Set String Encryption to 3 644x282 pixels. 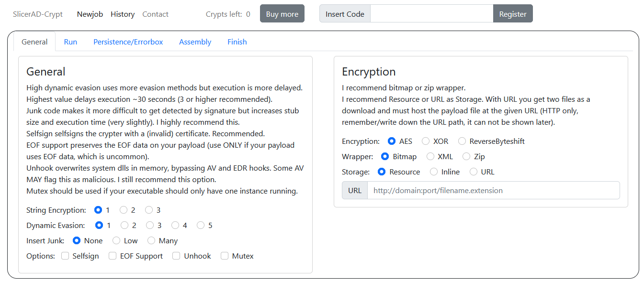[149, 210]
